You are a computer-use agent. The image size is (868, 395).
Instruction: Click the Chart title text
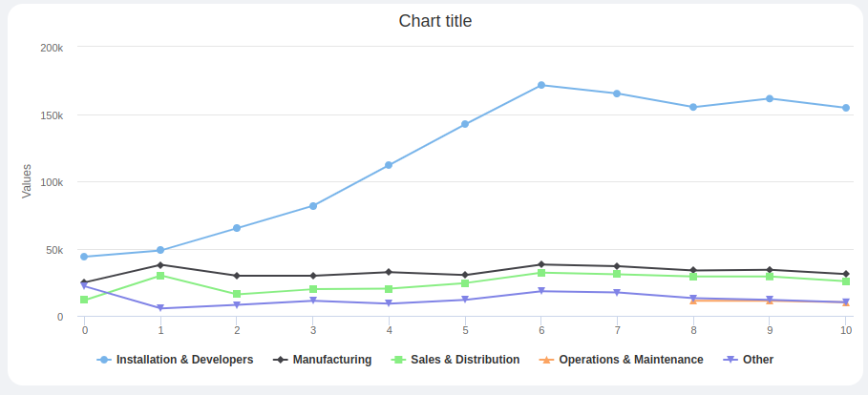[434, 21]
